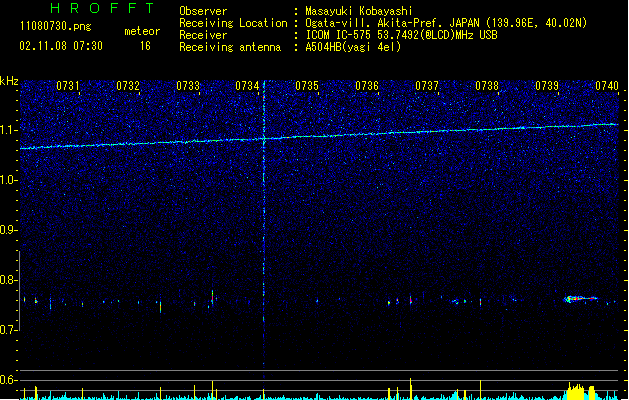This screenshot has width=629, height=400.
Task: Click the meteor count label
Action: coord(142,31)
